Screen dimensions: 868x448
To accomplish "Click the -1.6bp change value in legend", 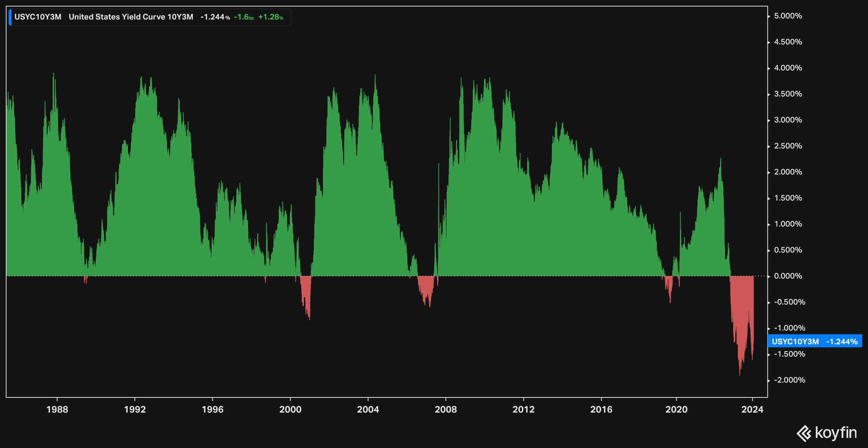I will click(x=244, y=17).
